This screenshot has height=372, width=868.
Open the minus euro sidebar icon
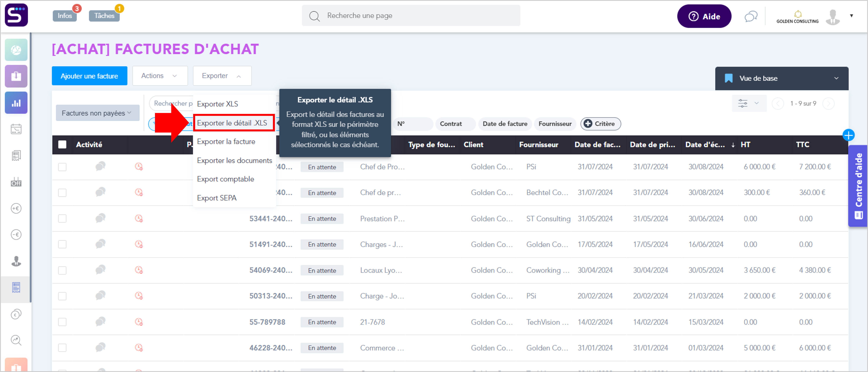tap(16, 234)
